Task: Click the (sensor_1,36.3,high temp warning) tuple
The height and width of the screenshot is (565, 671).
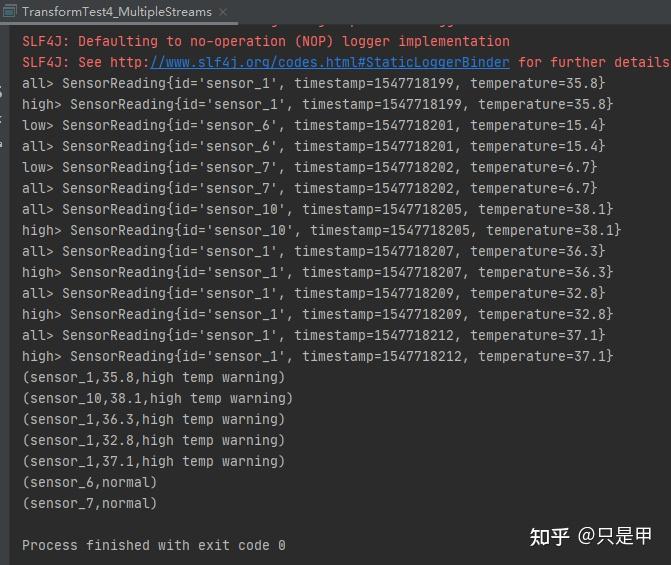Action: (153, 419)
